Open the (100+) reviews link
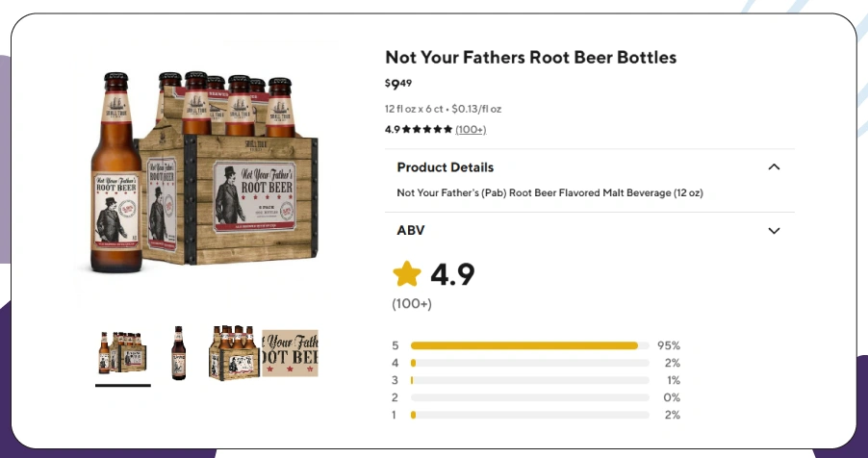Image resolution: width=868 pixels, height=458 pixels. click(x=471, y=130)
